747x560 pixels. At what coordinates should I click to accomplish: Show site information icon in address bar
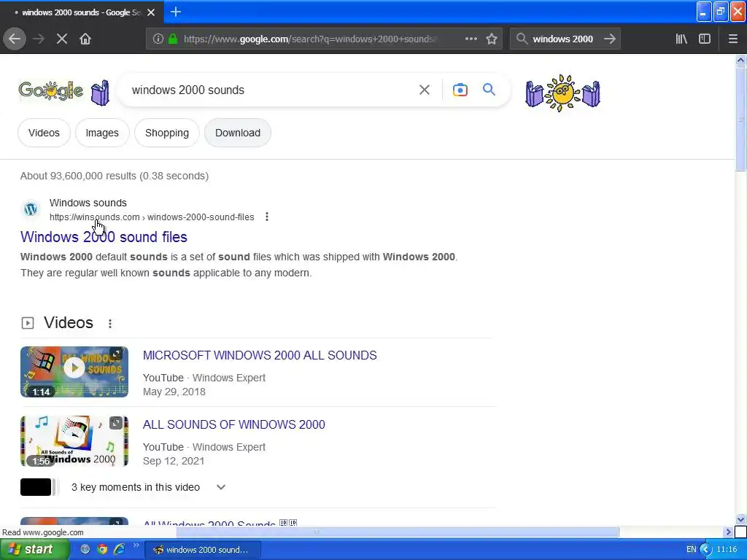point(158,39)
